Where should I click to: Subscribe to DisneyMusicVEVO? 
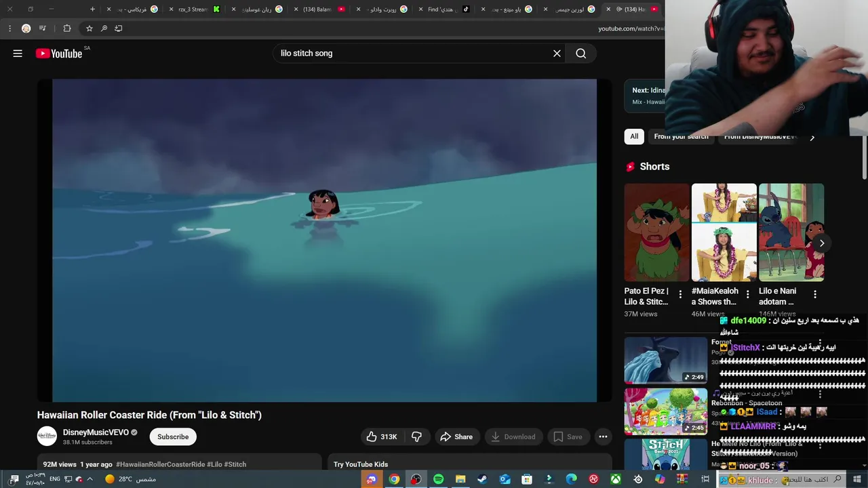click(x=173, y=437)
